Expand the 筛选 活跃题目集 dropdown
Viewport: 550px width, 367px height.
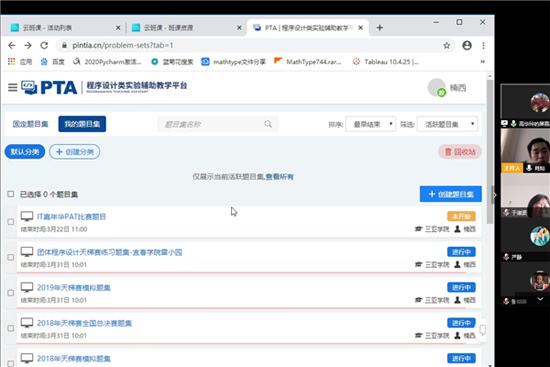[447, 124]
